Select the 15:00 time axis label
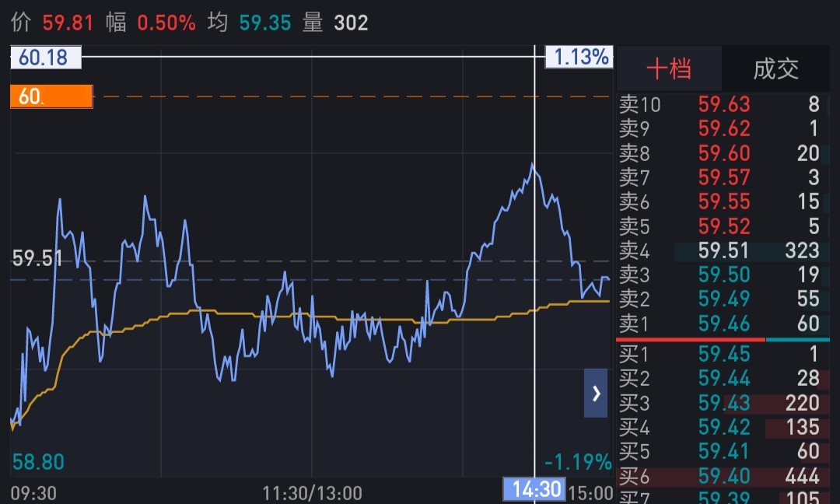840x504 pixels. [590, 493]
